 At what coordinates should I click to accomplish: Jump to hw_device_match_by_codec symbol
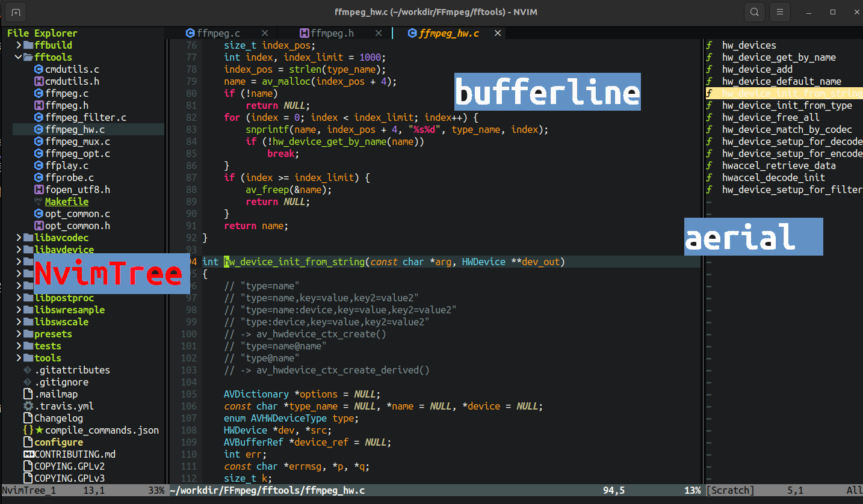coord(787,129)
